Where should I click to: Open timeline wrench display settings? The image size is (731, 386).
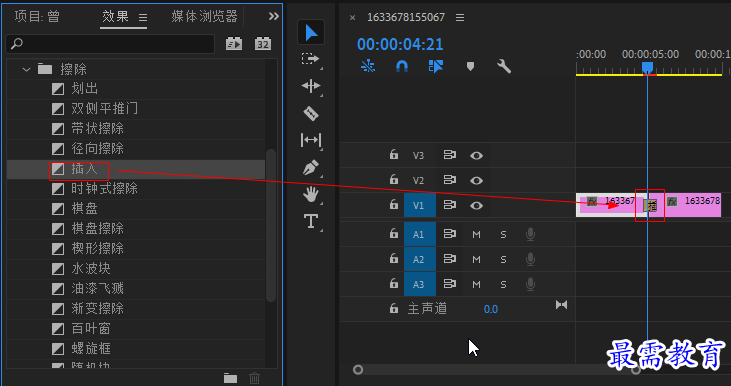503,66
